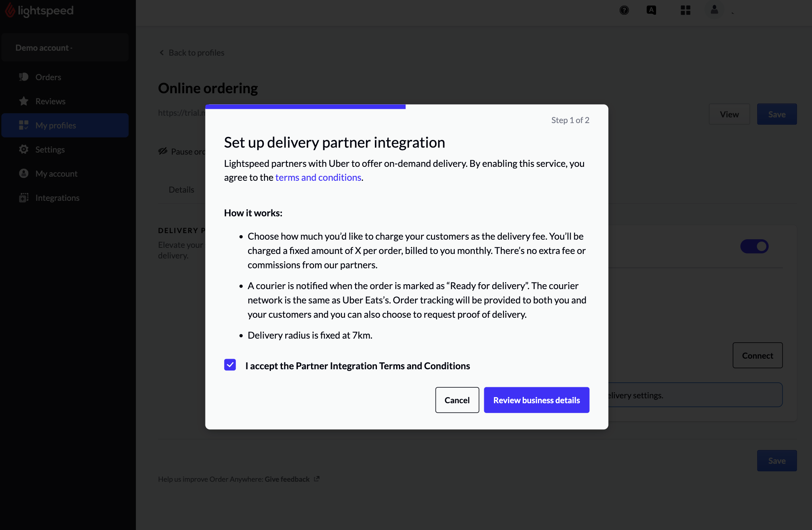Image resolution: width=812 pixels, height=530 pixels.
Task: Disable the delivery toggle on profile
Action: (755, 246)
